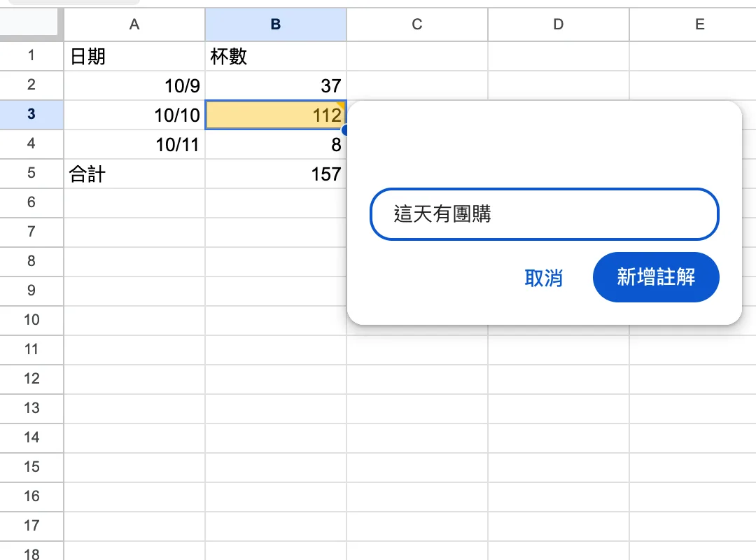The image size is (756, 560).
Task: Click empty cell C12
Action: (x=417, y=379)
